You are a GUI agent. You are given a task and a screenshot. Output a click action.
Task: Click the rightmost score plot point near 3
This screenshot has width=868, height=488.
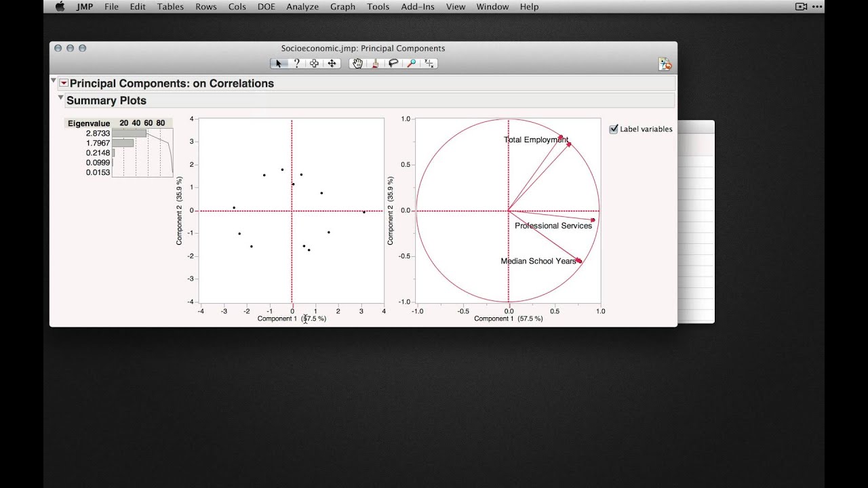click(x=364, y=212)
